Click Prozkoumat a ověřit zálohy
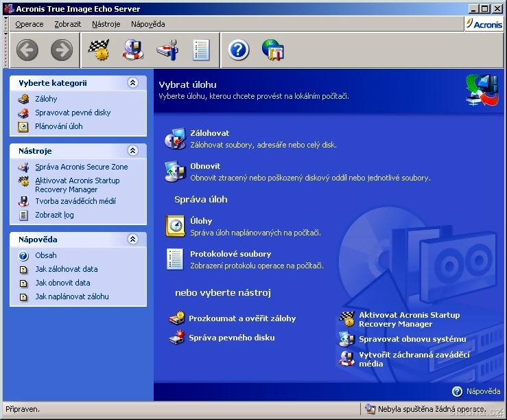Viewport: 507px width, 420px height. coord(242,318)
